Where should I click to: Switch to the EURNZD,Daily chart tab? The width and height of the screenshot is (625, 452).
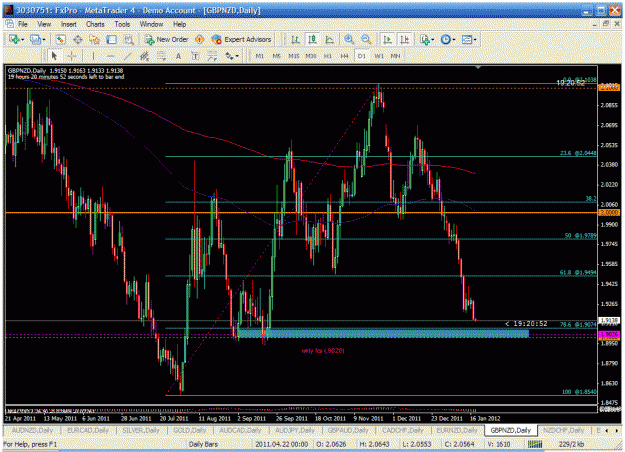coord(457,430)
